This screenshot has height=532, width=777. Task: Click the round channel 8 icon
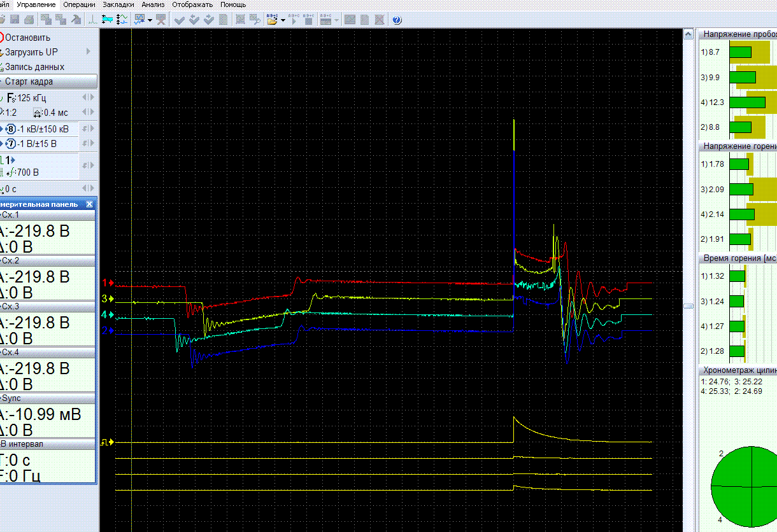click(x=10, y=129)
